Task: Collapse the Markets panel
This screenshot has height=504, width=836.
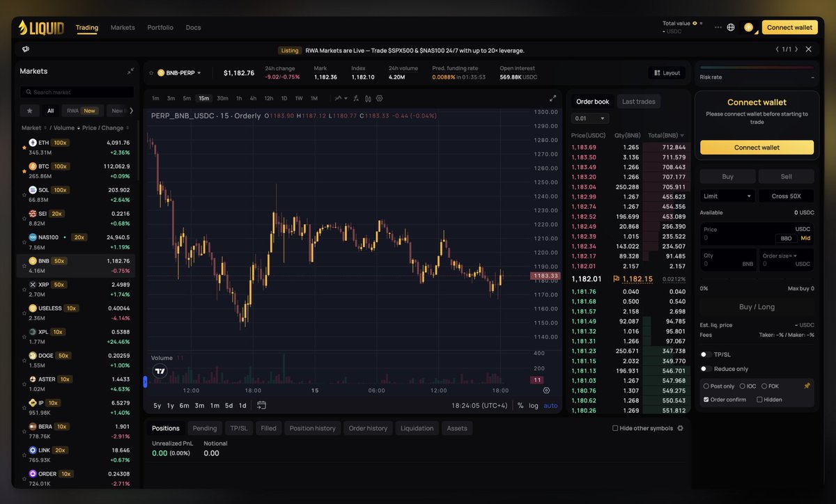Action: tap(130, 71)
